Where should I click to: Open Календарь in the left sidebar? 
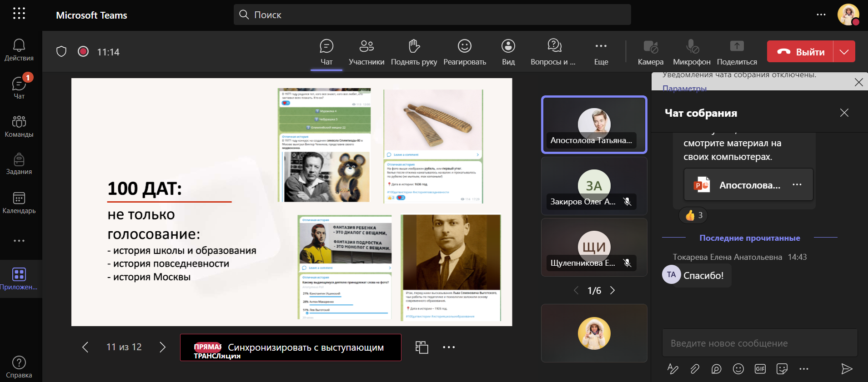tap(19, 203)
